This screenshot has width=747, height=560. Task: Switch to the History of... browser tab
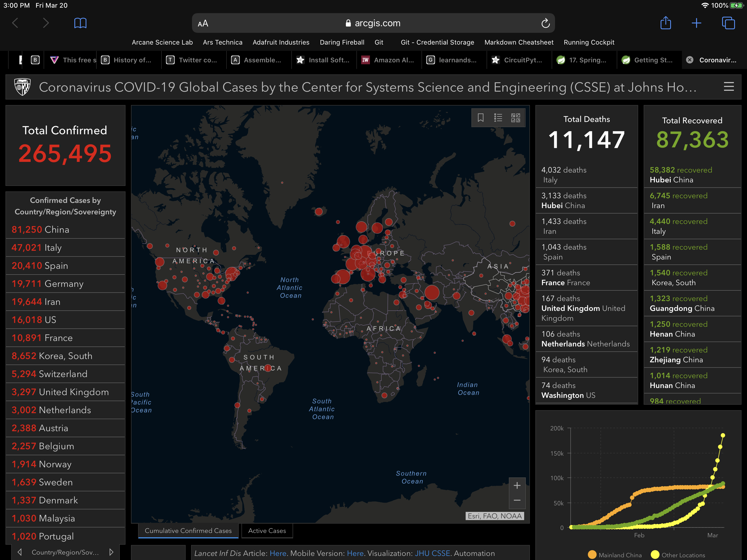129,60
